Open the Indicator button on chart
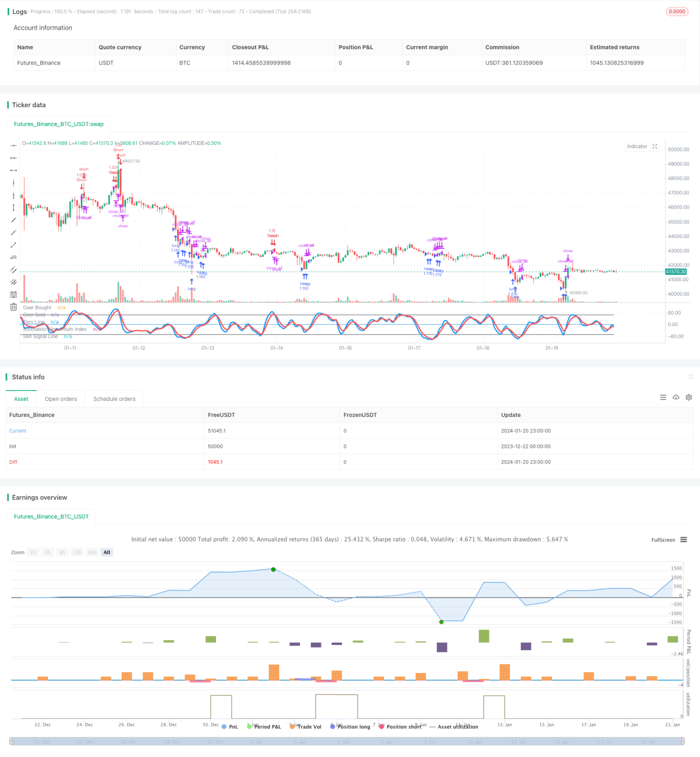 pos(637,147)
